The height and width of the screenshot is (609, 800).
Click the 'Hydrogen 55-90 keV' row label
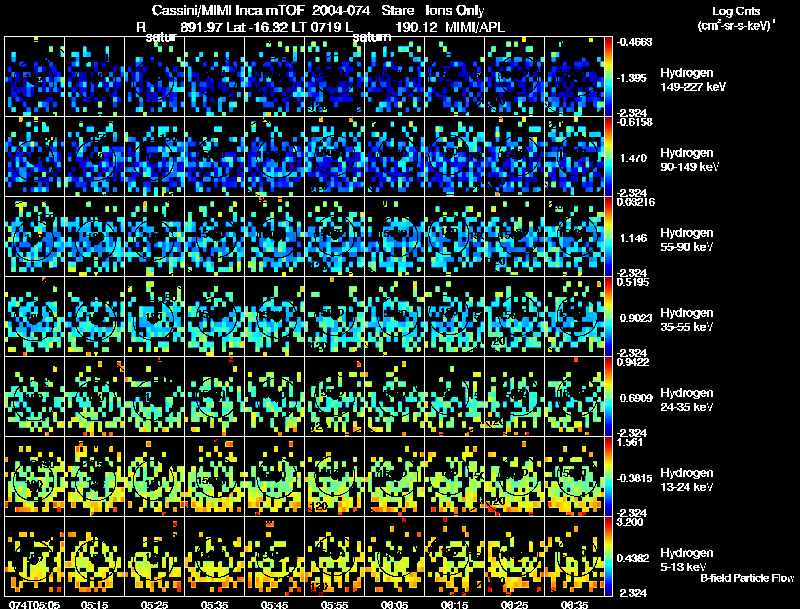pyautogui.click(x=687, y=240)
